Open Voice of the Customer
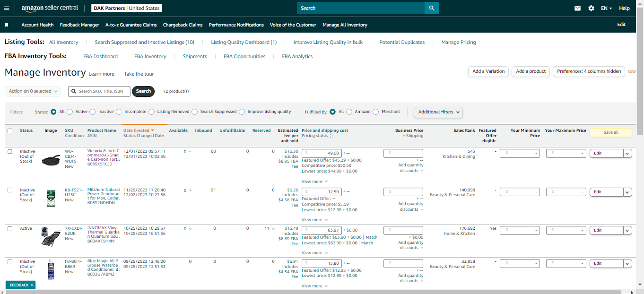Viewport: 644px width, 294px height. click(293, 25)
